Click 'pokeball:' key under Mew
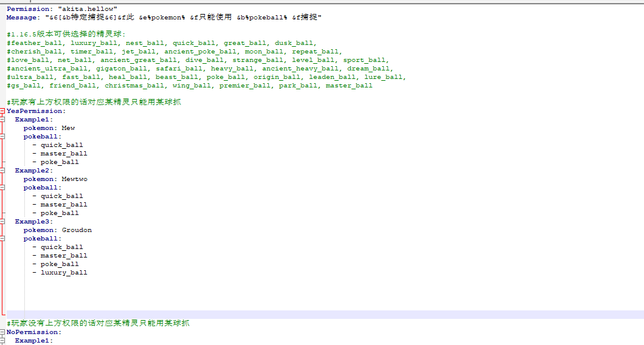 tap(43, 137)
